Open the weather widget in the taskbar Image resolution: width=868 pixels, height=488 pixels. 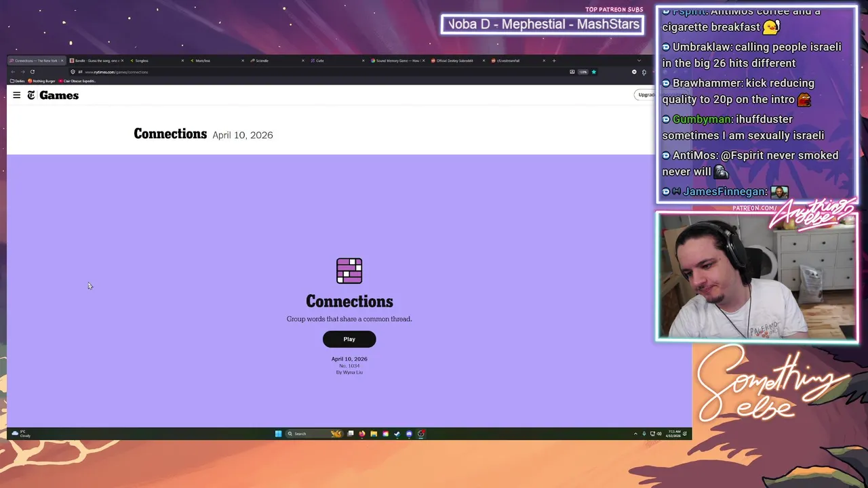tap(20, 434)
